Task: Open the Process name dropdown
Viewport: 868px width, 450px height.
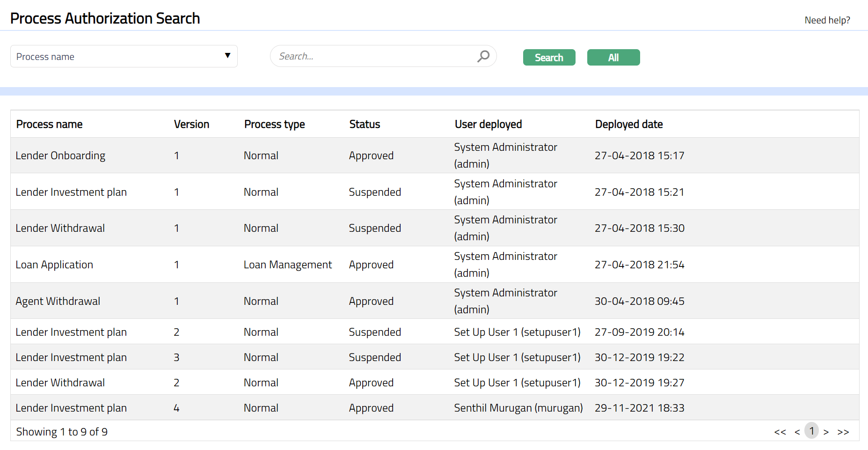Action: [124, 56]
